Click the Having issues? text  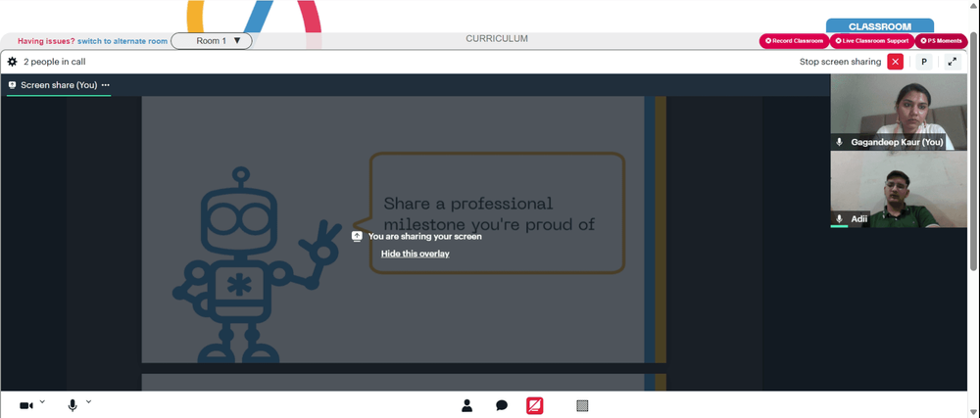[x=46, y=41]
